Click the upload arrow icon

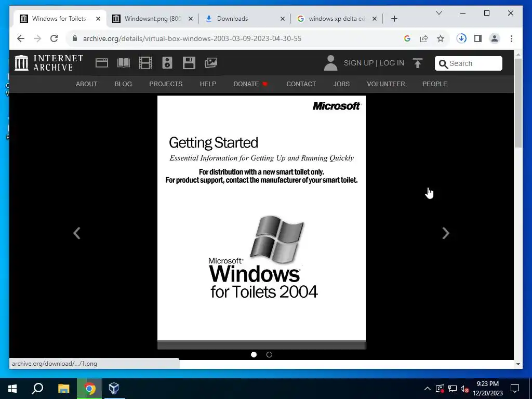coord(418,63)
